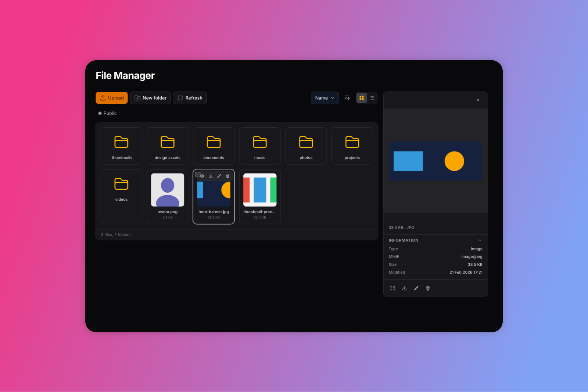Download hero-banner.jpg from card toolbar
The image size is (588, 392).
click(211, 176)
